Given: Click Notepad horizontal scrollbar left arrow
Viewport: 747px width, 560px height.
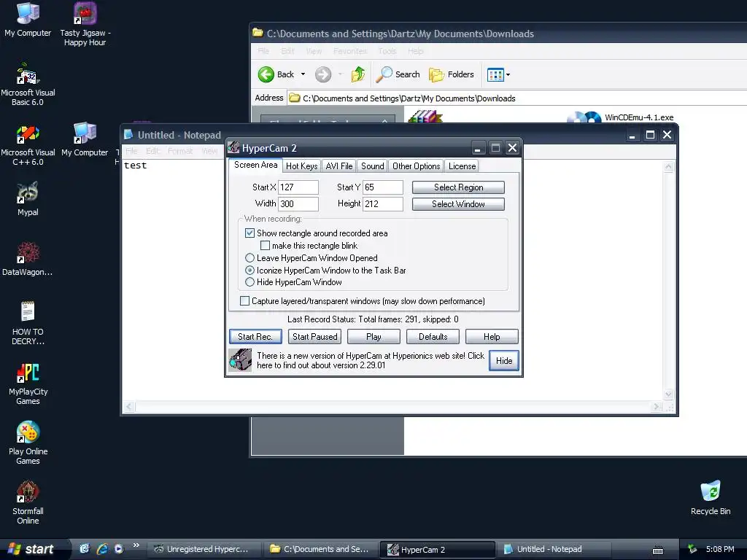Looking at the screenshot, I should pos(130,407).
